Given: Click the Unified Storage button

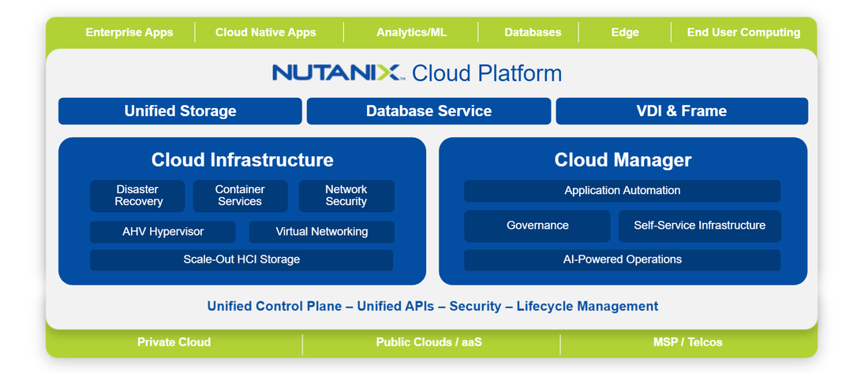Looking at the screenshot, I should (x=180, y=111).
